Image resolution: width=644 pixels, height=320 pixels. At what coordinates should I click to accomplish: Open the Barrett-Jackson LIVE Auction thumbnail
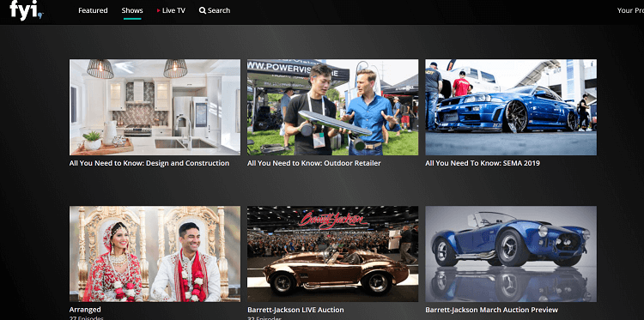pyautogui.click(x=332, y=254)
